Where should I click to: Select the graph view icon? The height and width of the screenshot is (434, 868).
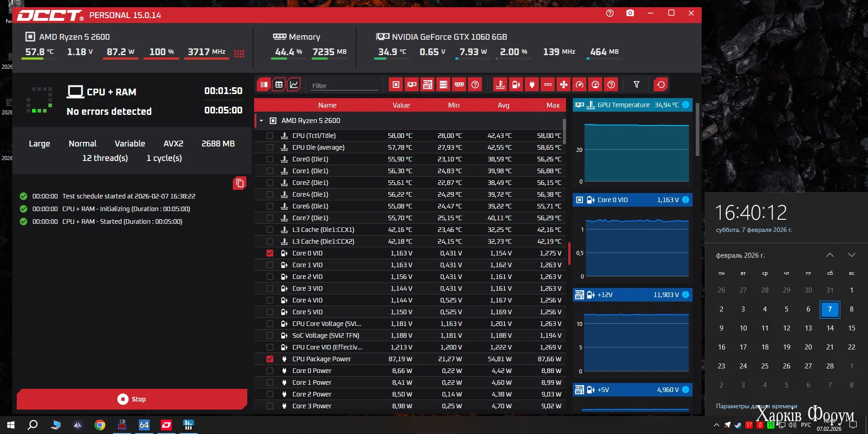(x=294, y=85)
